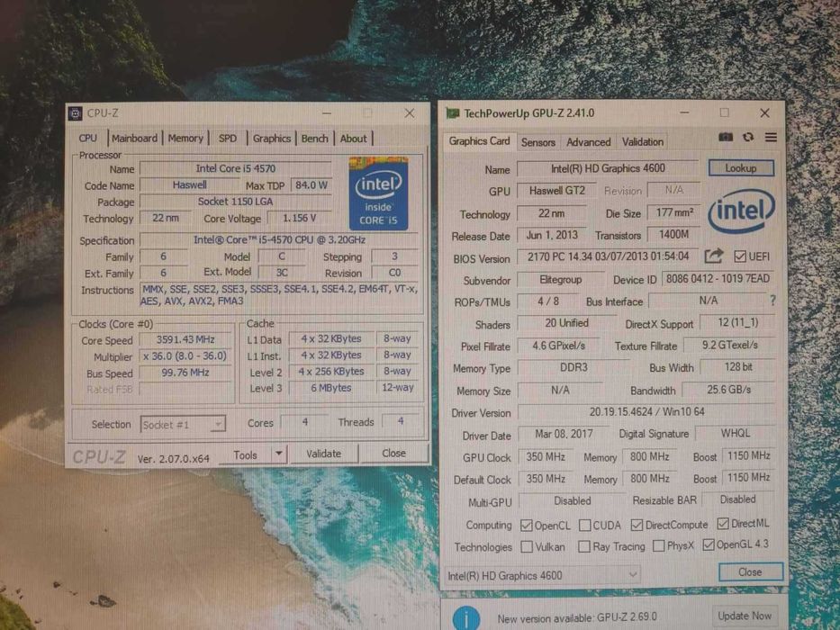Click the Tools button in CPU-Z

[245, 454]
